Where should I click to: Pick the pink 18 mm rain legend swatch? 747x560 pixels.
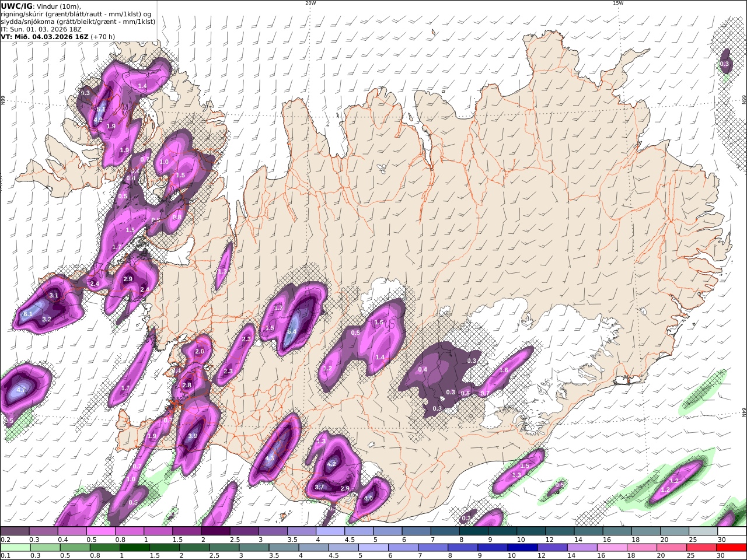point(641,548)
